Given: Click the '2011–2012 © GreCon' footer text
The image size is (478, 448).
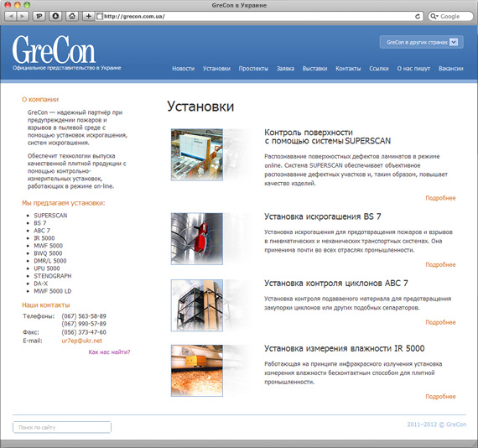Looking at the screenshot, I should click(x=437, y=425).
